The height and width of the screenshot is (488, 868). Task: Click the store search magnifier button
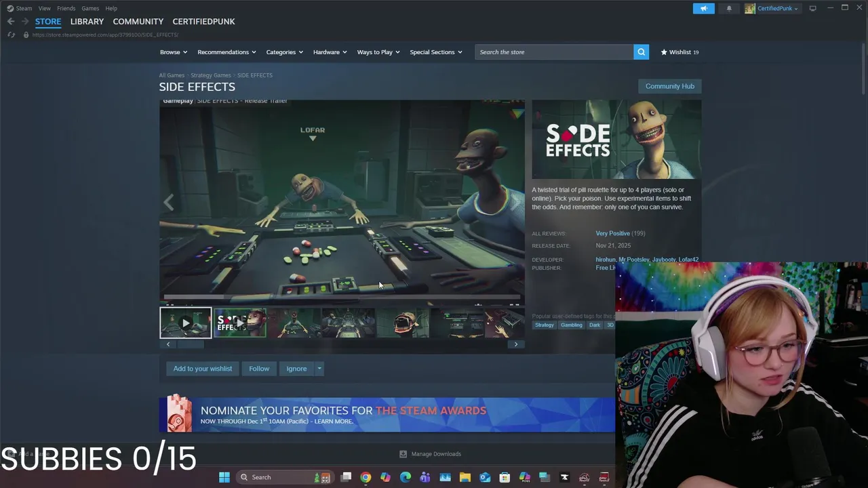point(641,52)
